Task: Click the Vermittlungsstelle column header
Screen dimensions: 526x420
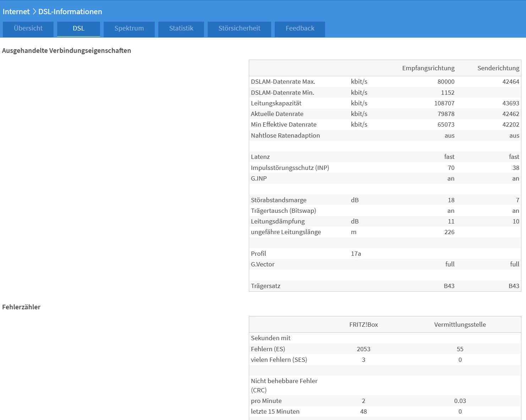Action: (x=460, y=325)
